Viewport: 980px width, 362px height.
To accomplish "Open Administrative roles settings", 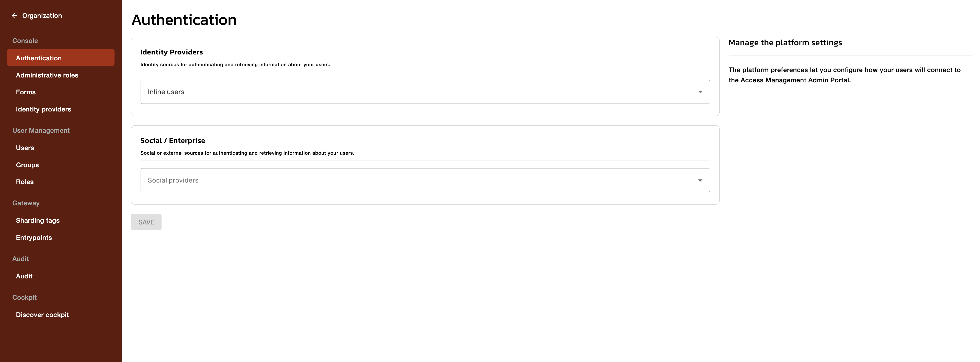I will [x=47, y=75].
